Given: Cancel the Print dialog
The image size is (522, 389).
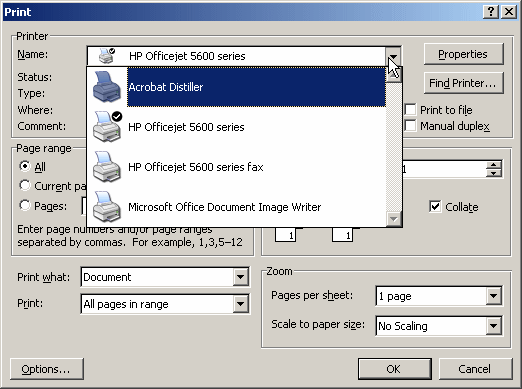Looking at the screenshot, I should [475, 369].
